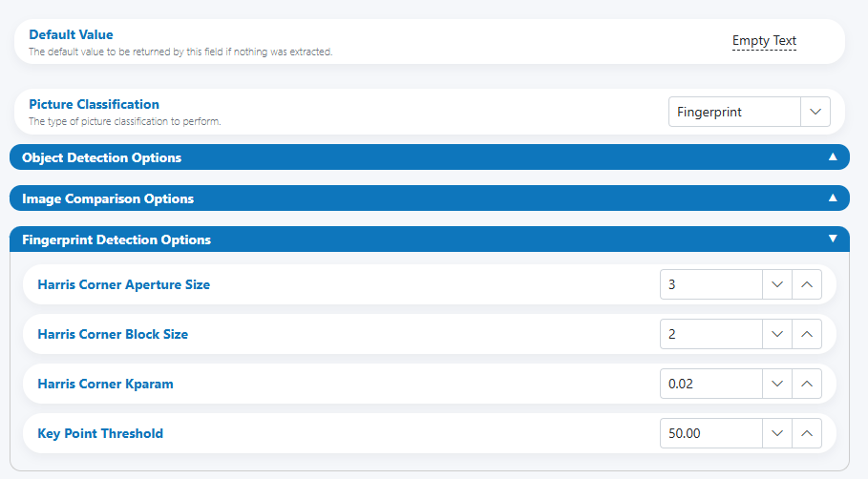Increase Harris Corner Block Size value
The height and width of the screenshot is (479, 868).
point(807,334)
